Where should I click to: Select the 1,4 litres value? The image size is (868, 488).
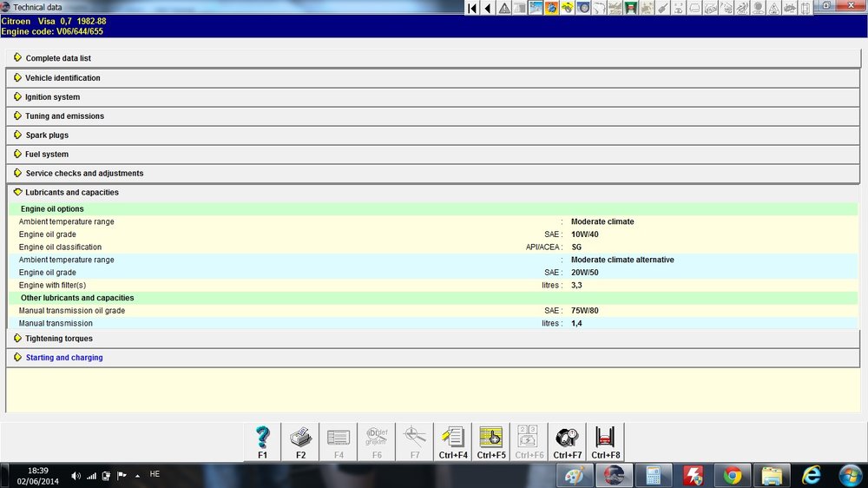576,324
